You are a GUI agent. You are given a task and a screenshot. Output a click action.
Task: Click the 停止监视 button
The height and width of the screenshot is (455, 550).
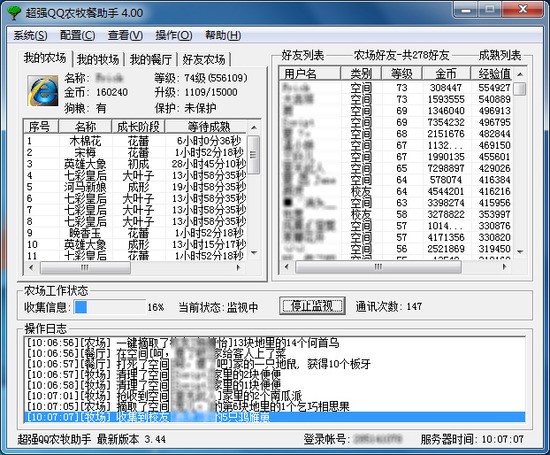point(312,306)
